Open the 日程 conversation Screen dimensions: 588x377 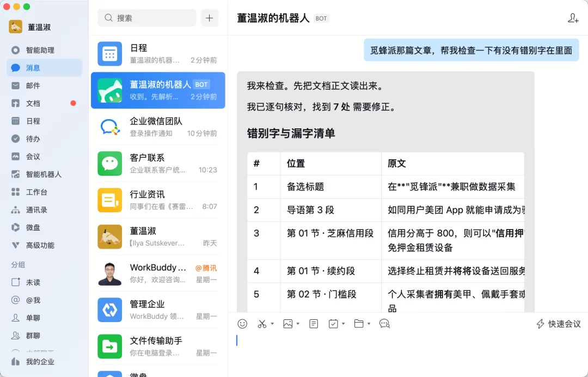[158, 54]
